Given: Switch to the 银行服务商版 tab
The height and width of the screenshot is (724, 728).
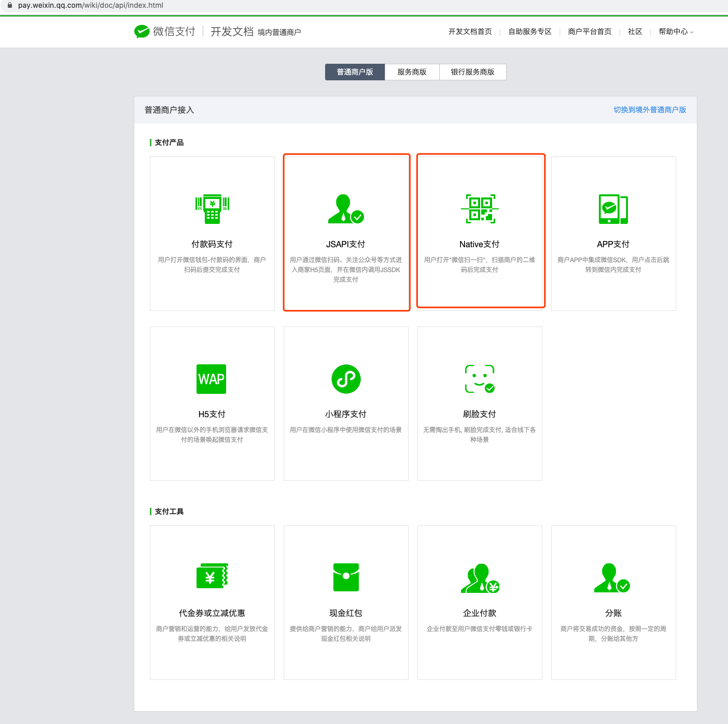Looking at the screenshot, I should [x=473, y=72].
